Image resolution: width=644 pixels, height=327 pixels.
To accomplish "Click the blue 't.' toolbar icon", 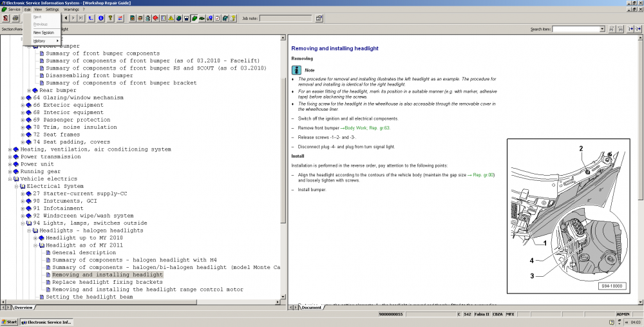I will [x=91, y=18].
